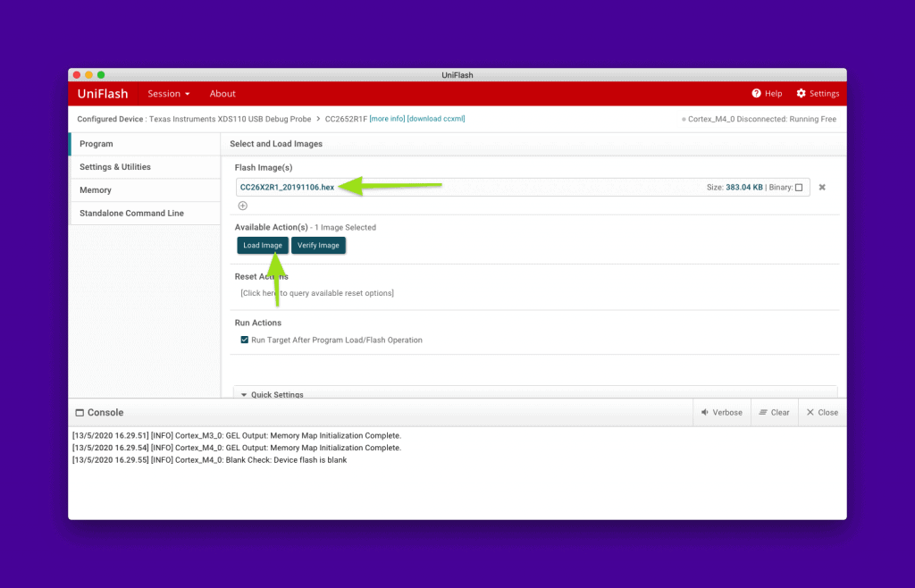
Task: Open Standalone Command Line section
Action: pos(145,213)
